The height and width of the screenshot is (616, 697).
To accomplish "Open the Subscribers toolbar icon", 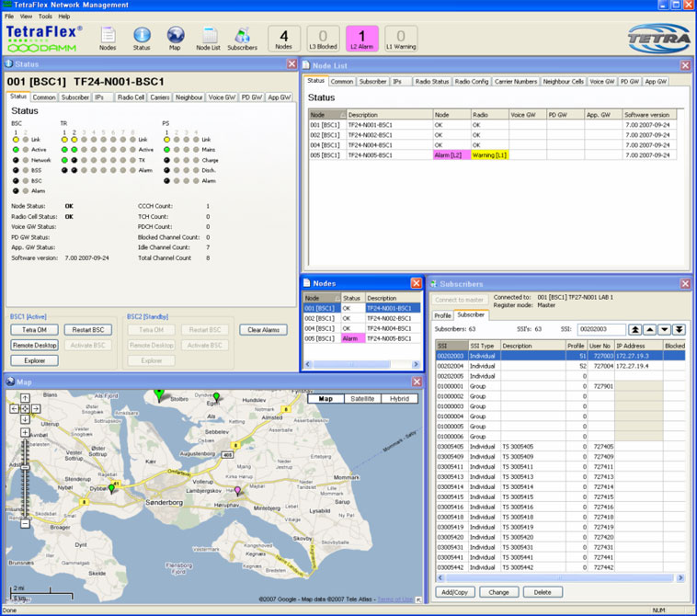I will pos(242,39).
